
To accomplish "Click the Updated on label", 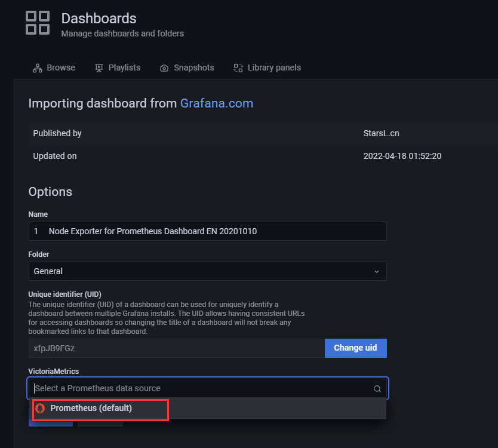I will point(55,156).
